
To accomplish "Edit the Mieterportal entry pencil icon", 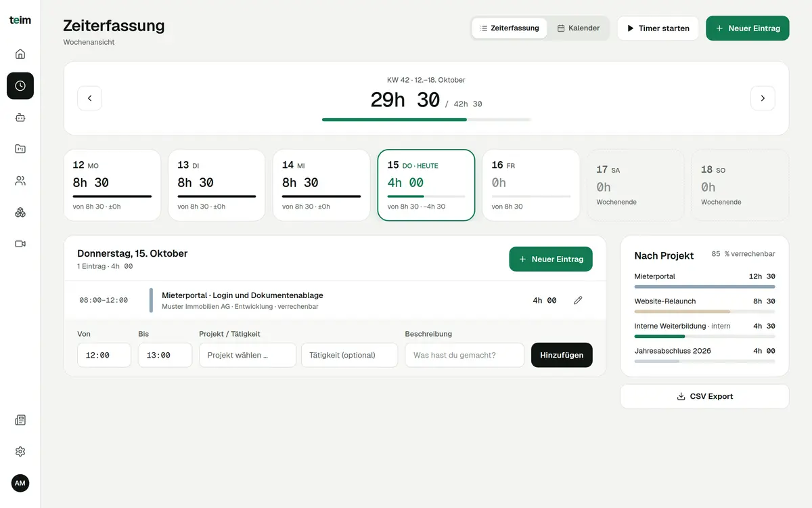I will tap(578, 300).
